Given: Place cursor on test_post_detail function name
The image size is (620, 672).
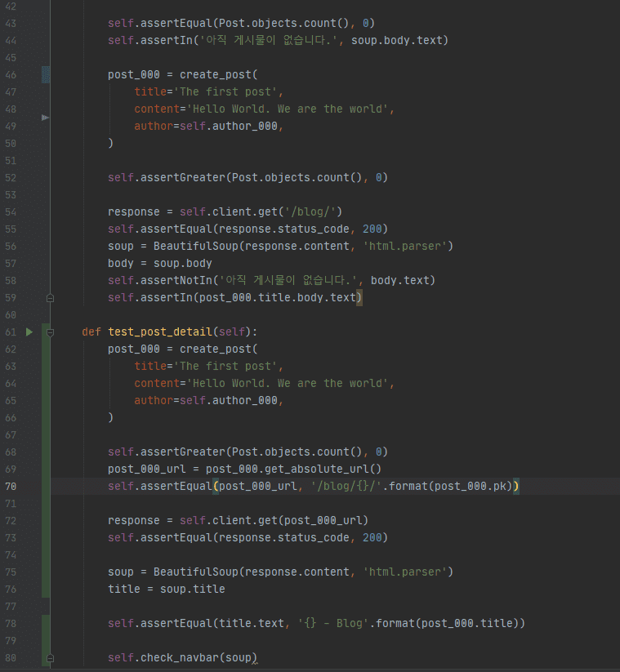Looking at the screenshot, I should pos(160,332).
